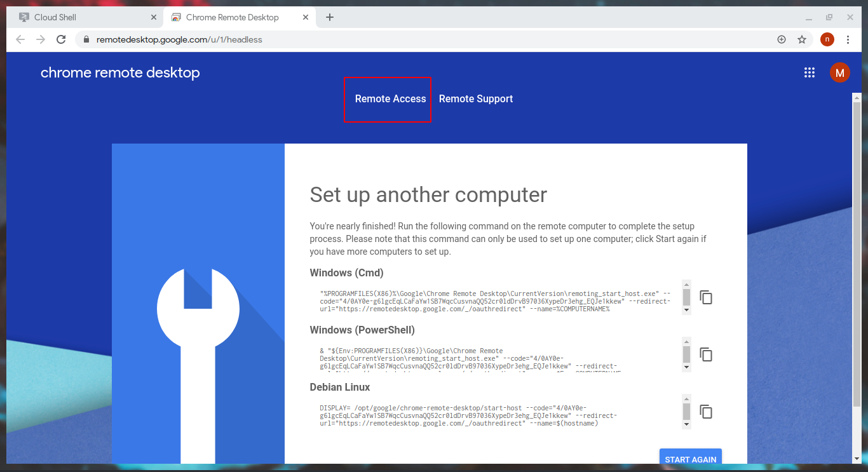Click the page scrollbar up arrow
Image resolution: width=868 pixels, height=472 pixels.
coord(857,98)
